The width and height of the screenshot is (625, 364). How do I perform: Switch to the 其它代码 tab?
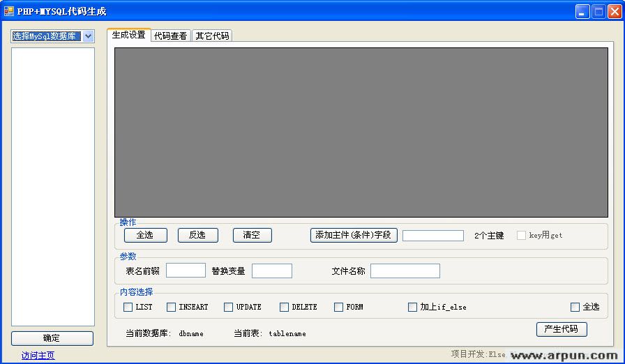click(x=212, y=36)
